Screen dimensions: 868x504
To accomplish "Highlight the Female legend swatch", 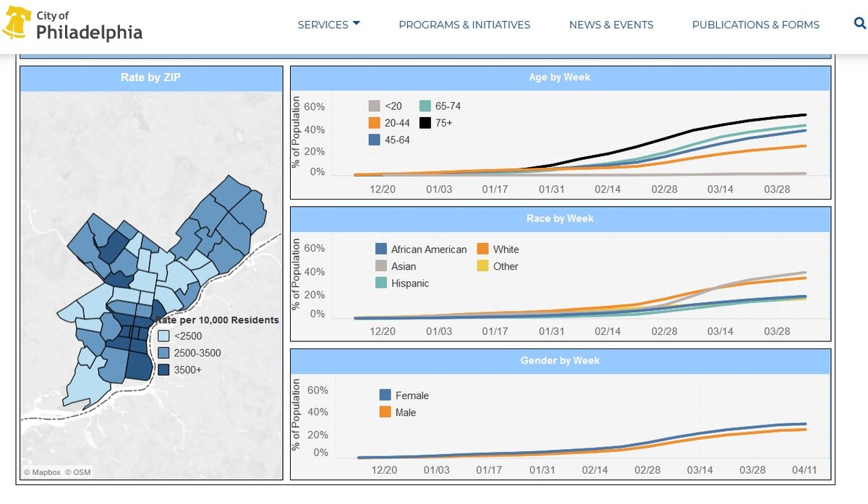I will [x=386, y=395].
